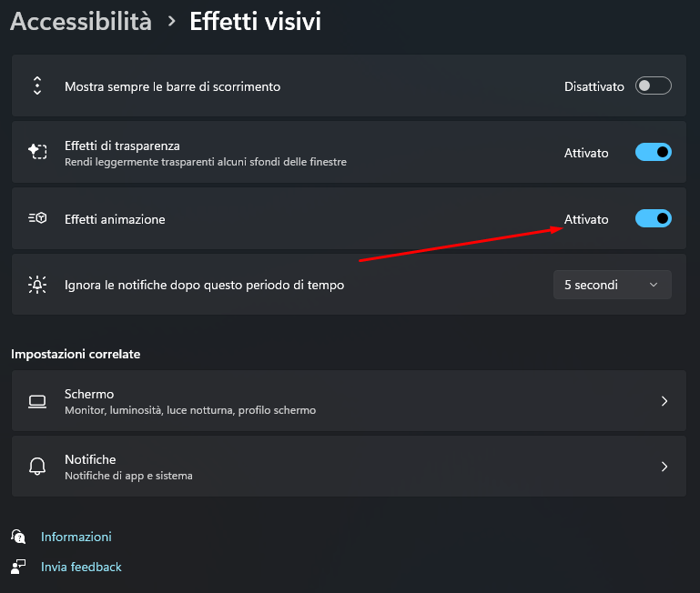Enable always show scrollbars toggle

[653, 86]
